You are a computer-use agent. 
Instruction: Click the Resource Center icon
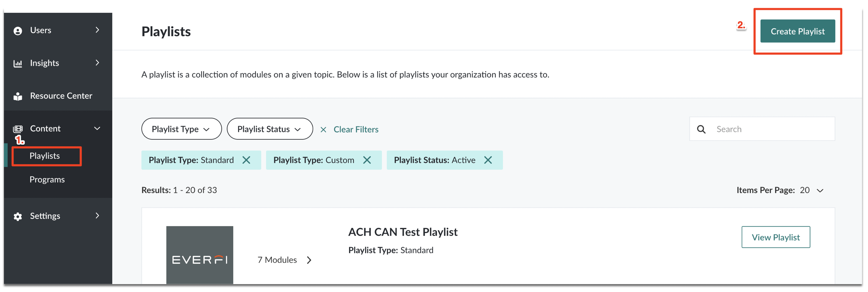click(18, 96)
